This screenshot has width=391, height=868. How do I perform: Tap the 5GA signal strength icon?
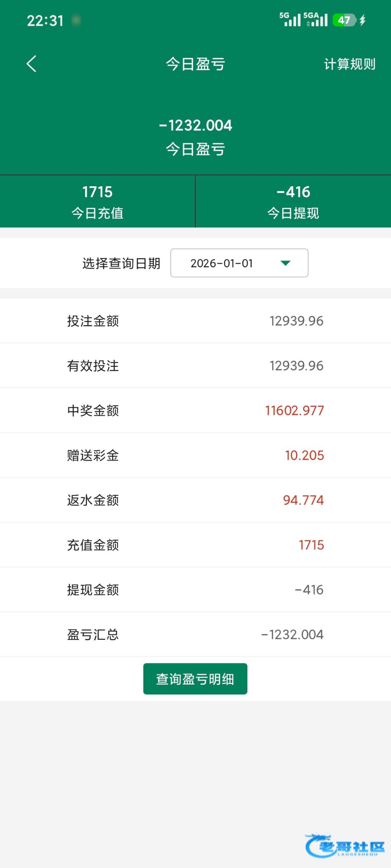[x=316, y=20]
